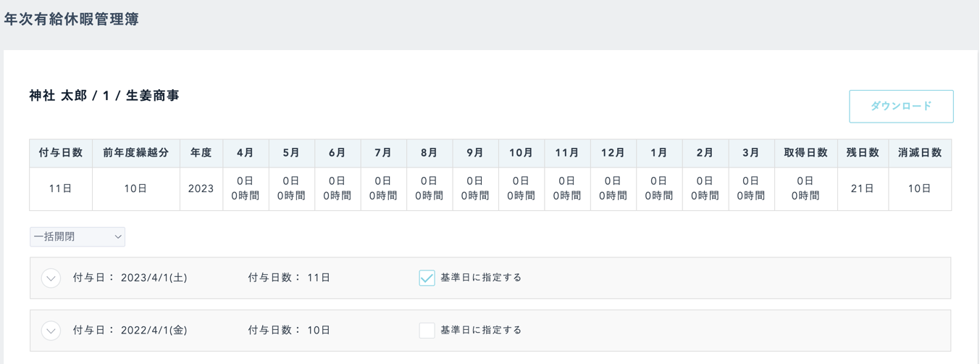Click the 付与日数: 11日 row text
Screen dimensions: 980x364
click(289, 278)
